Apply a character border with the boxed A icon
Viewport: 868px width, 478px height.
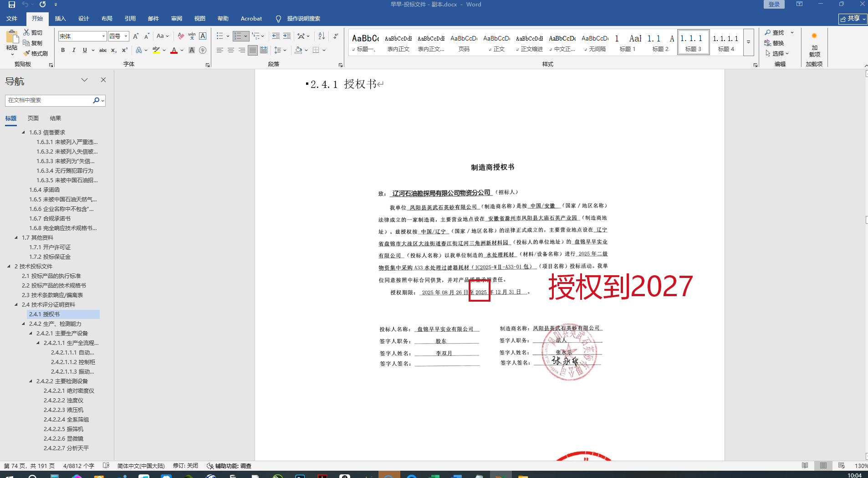[x=203, y=36]
